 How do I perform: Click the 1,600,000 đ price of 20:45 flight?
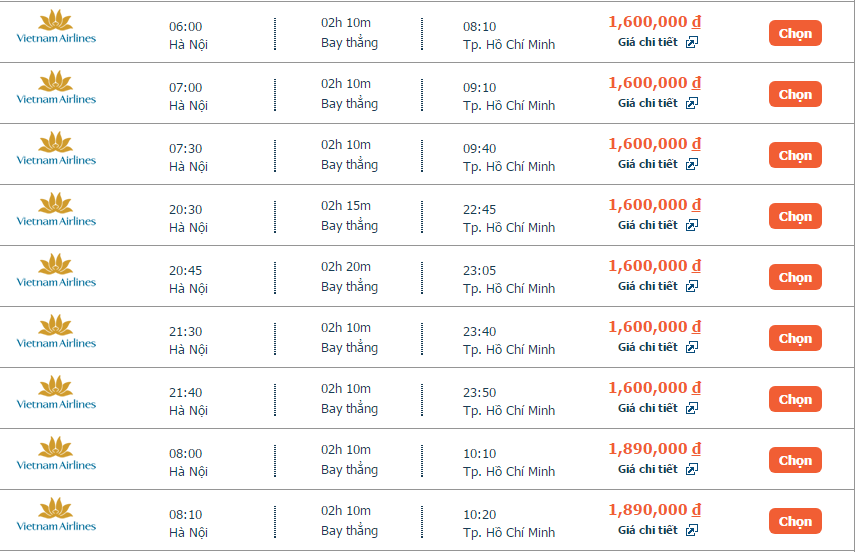click(x=654, y=266)
